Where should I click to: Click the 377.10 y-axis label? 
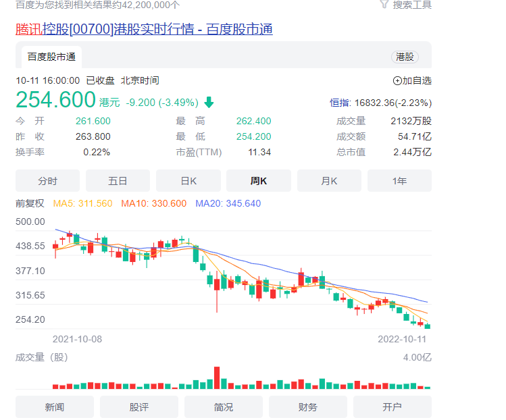click(x=30, y=271)
